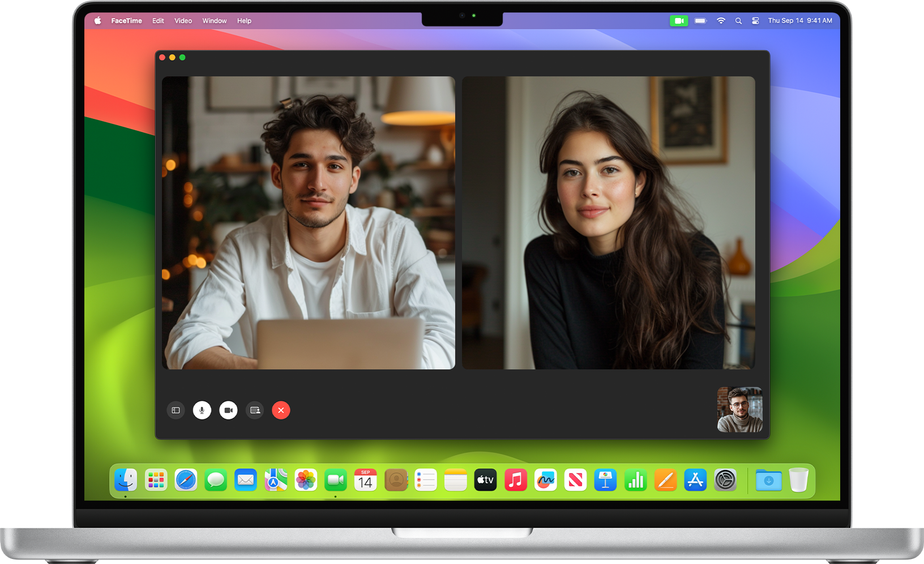
Task: Open Photos from the Dock
Action: click(306, 480)
